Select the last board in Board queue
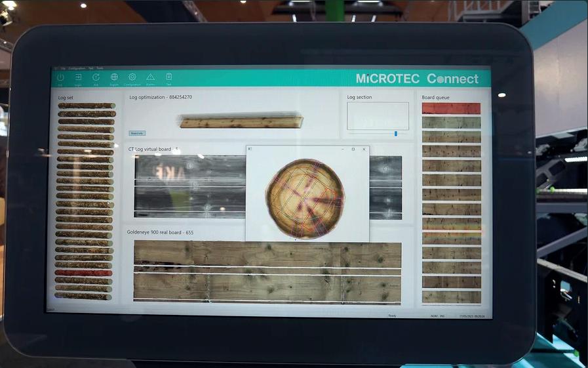 tap(452, 297)
